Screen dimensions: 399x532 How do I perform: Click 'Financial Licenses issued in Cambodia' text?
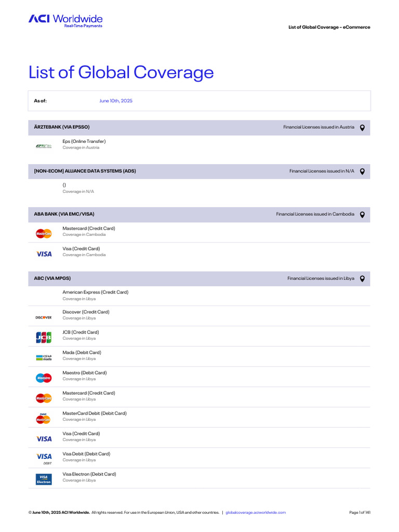[x=315, y=214]
